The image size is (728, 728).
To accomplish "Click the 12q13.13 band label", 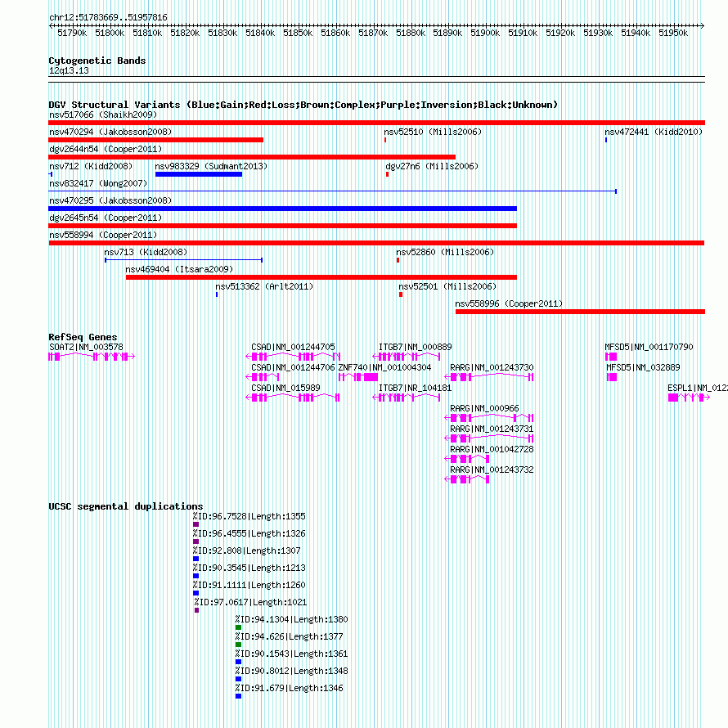I will coord(69,70).
